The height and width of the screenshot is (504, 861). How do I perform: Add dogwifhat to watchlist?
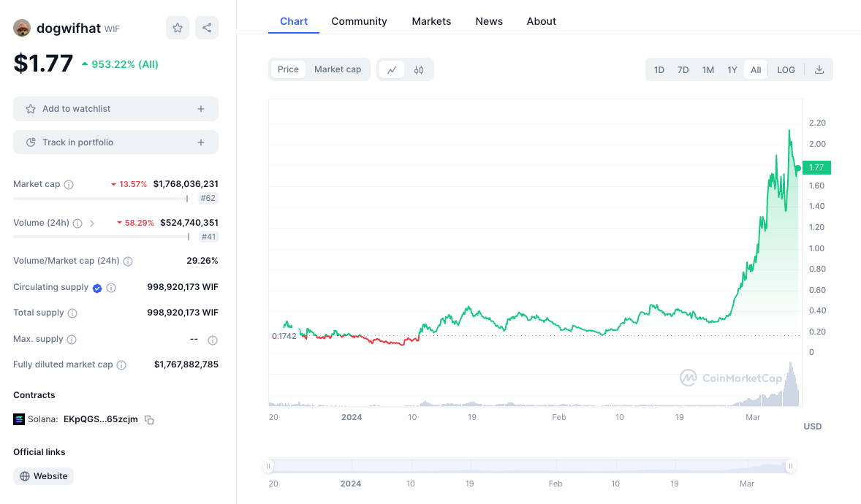[x=116, y=109]
